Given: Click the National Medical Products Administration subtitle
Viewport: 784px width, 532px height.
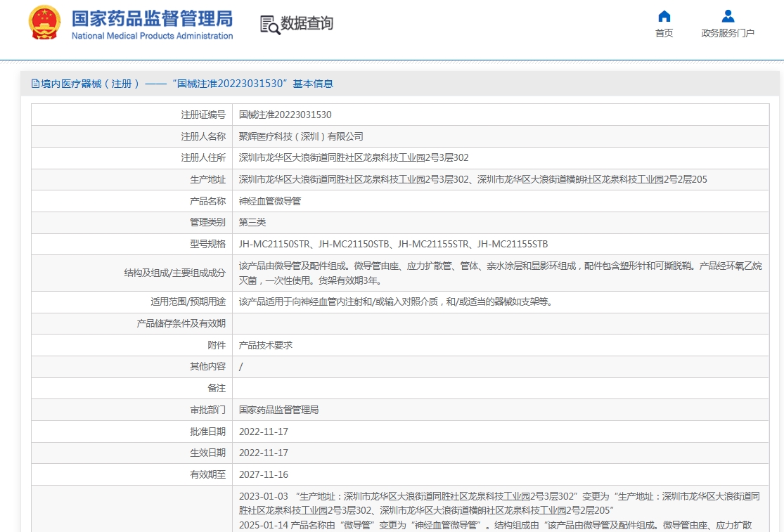Looking at the screenshot, I should coord(152,36).
